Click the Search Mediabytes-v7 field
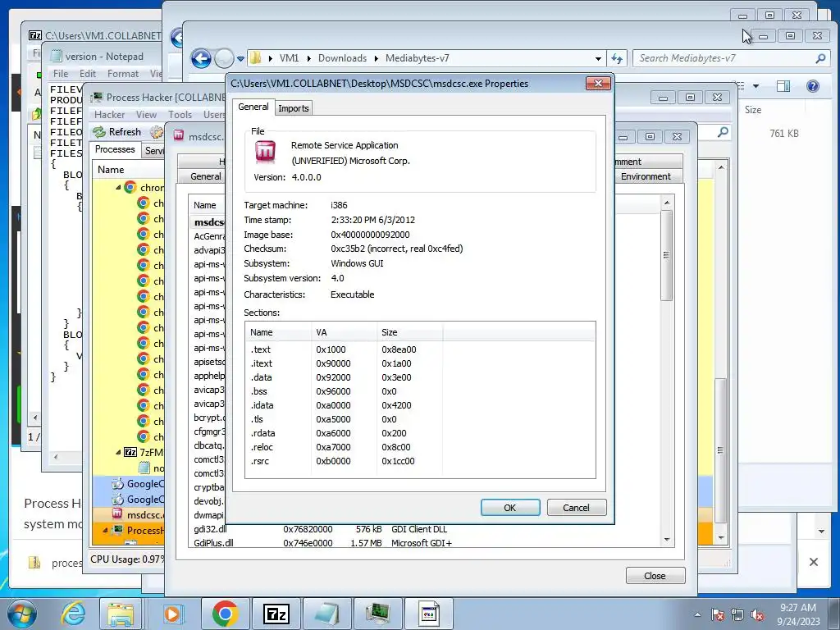840x630 pixels. pos(725,58)
